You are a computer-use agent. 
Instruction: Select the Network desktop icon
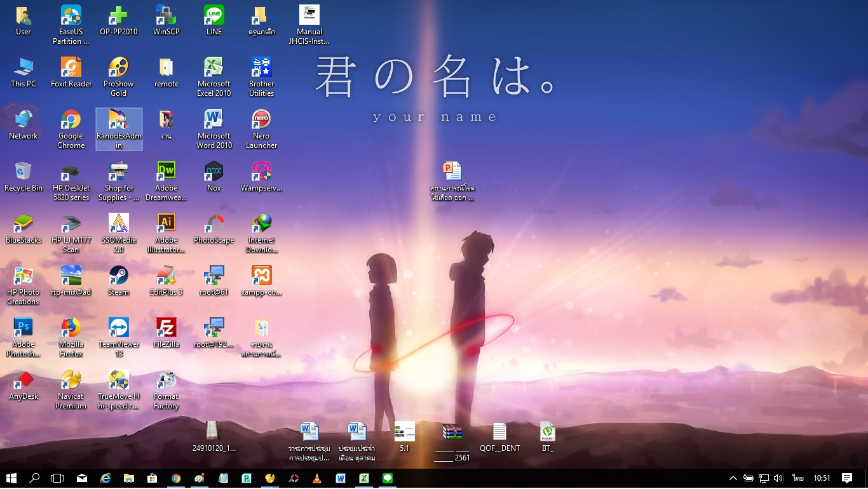[24, 124]
